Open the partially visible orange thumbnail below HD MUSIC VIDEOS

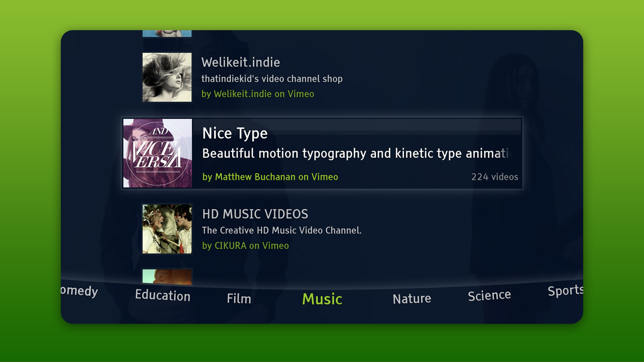click(x=167, y=277)
